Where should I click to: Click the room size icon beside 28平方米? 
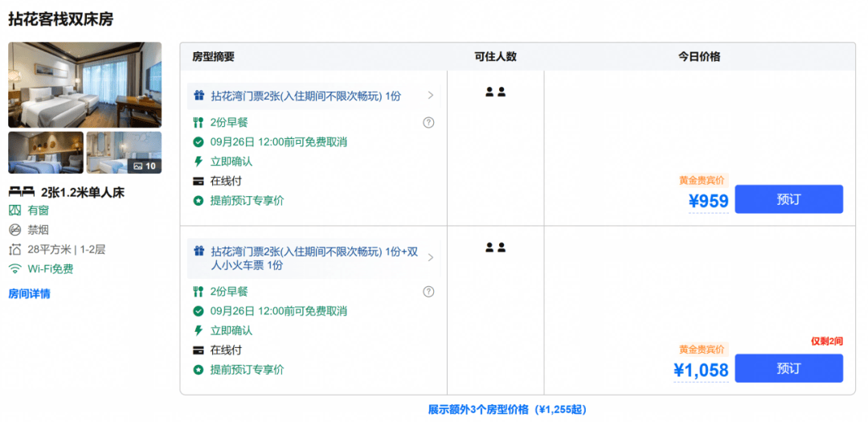(x=15, y=249)
